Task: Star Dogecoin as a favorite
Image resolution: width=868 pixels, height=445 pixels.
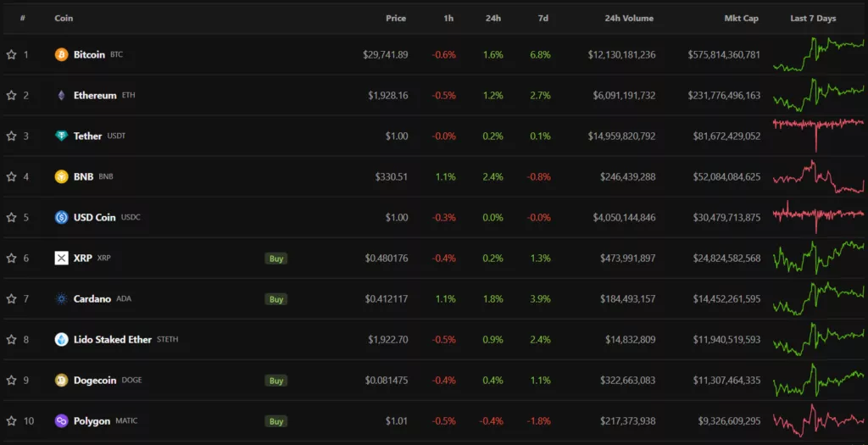Action: [11, 381]
